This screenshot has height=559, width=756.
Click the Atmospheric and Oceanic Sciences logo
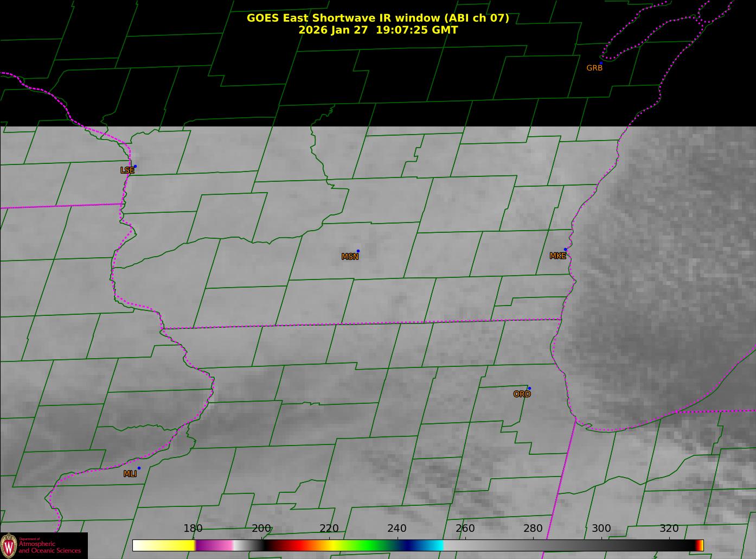coord(43,545)
